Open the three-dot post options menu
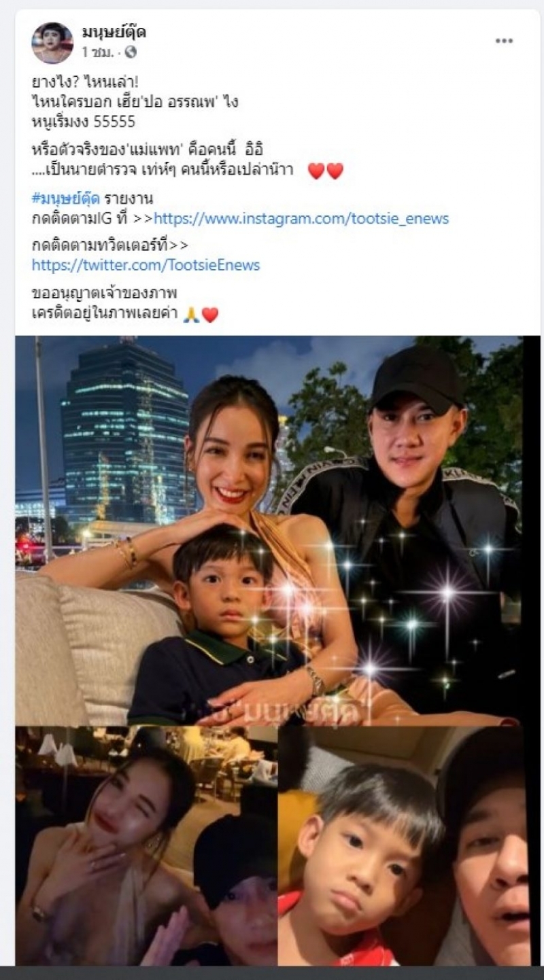The height and width of the screenshot is (980, 544). (x=504, y=41)
